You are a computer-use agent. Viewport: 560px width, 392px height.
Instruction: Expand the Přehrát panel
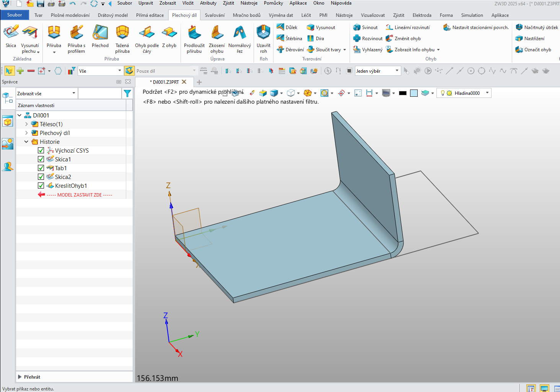(x=20, y=377)
